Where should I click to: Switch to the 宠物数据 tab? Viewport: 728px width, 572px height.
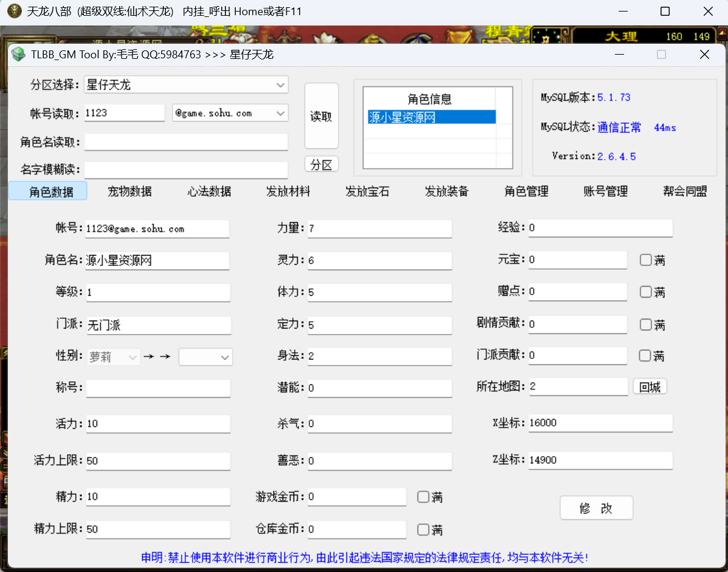point(129,191)
